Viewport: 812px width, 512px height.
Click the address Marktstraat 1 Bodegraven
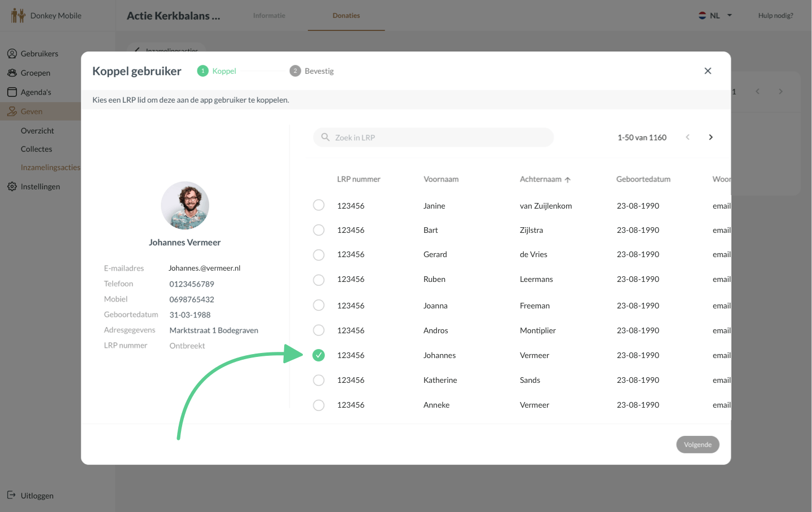pyautogui.click(x=214, y=330)
